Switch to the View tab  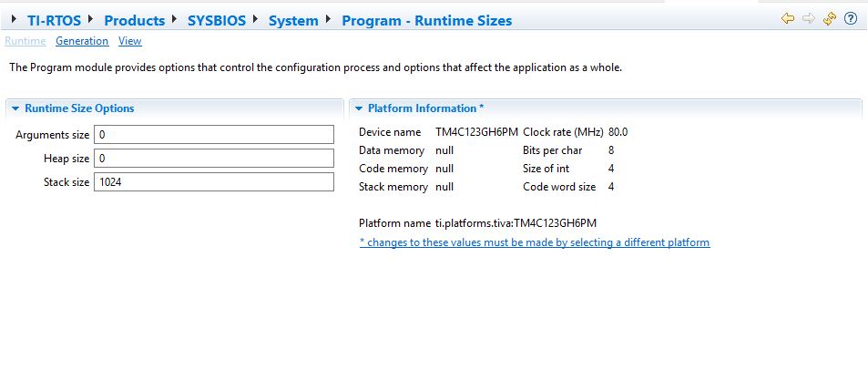[x=130, y=41]
